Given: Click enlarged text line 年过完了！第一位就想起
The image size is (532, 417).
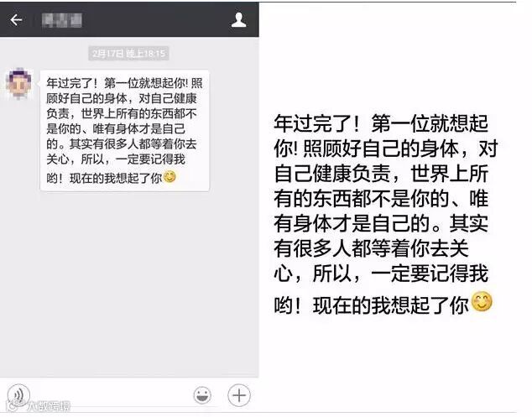Looking at the screenshot, I should (381, 123).
